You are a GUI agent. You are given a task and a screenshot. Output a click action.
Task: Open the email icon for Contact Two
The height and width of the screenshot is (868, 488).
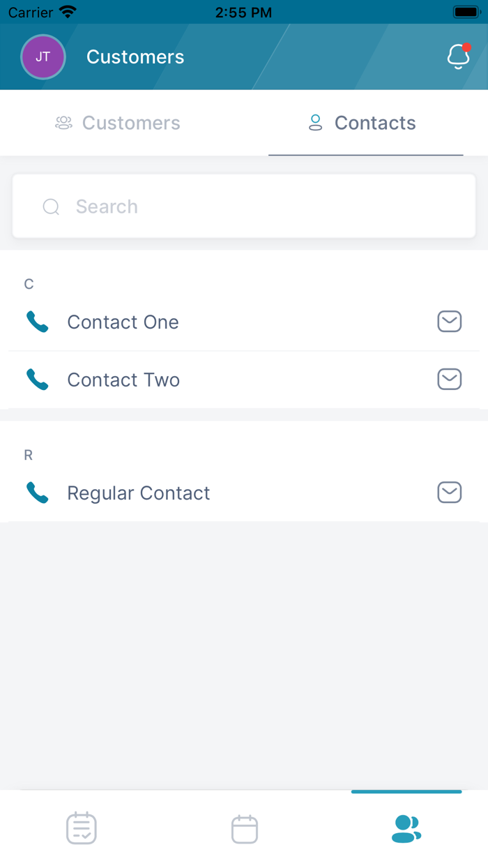(x=450, y=380)
